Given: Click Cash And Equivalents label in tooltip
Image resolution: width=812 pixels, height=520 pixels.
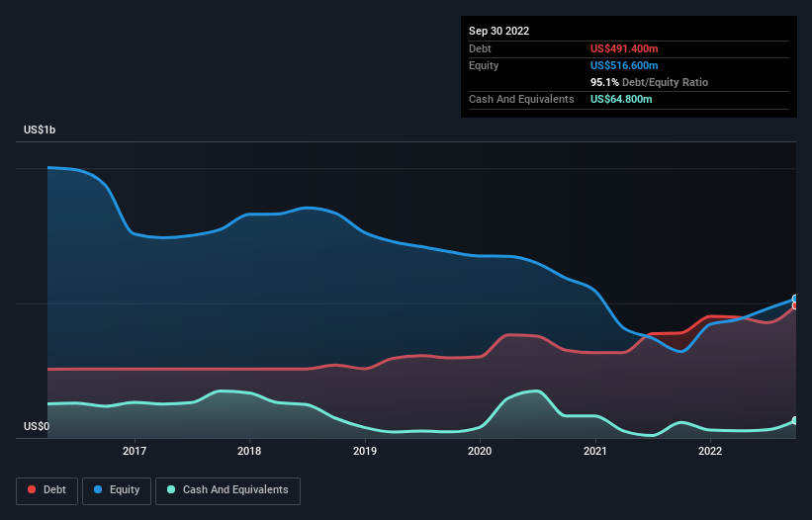Looking at the screenshot, I should pos(521,99).
